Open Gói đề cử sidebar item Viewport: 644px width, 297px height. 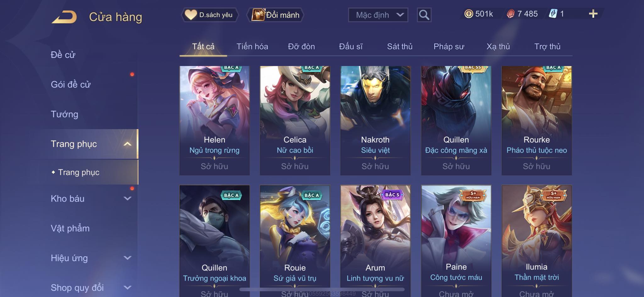(71, 84)
